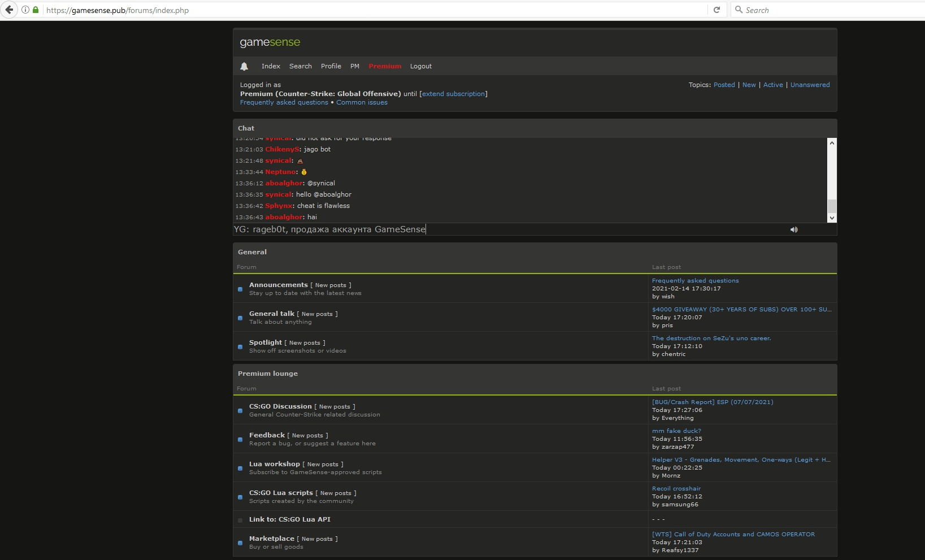This screenshot has width=925, height=560.
Task: Click the notification bell icon
Action: coord(244,67)
